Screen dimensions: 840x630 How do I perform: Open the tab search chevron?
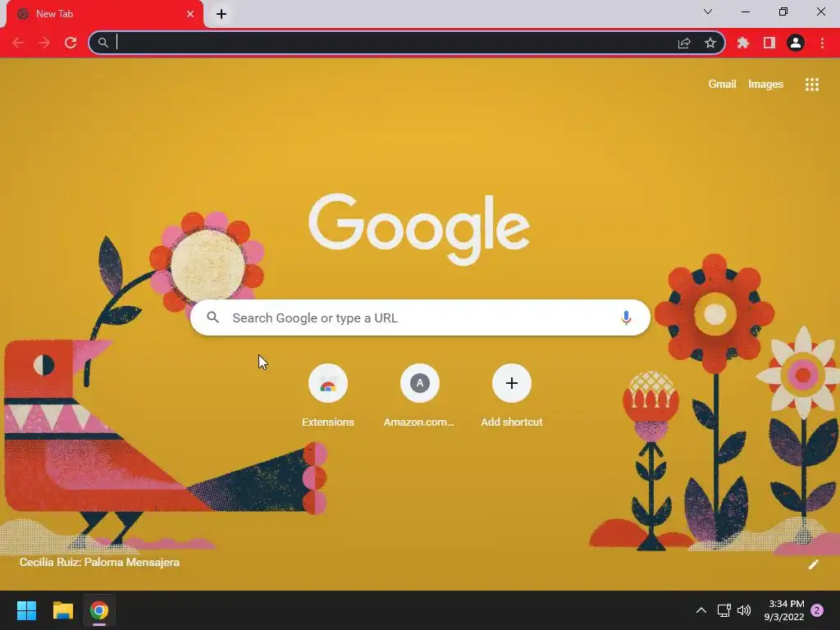coord(708,11)
